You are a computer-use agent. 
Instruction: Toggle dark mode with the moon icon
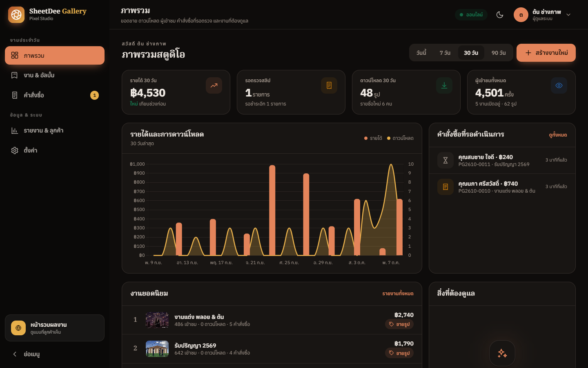click(500, 15)
